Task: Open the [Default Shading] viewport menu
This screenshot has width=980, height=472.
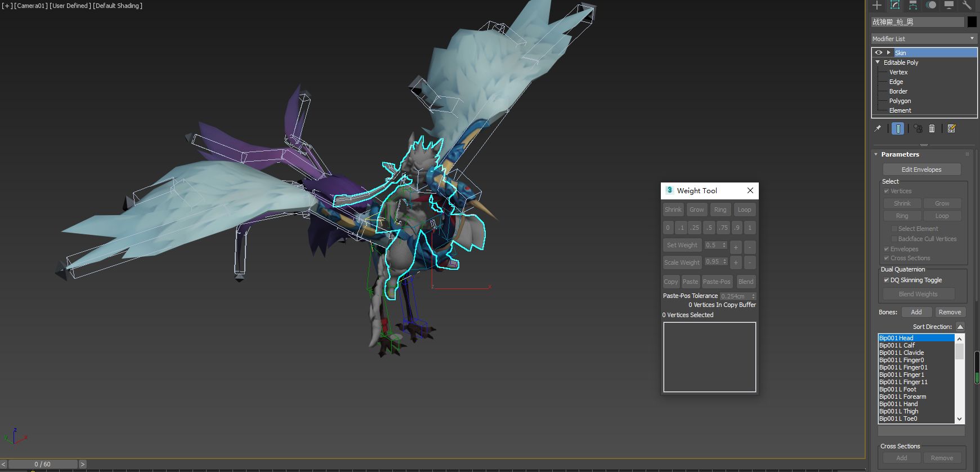Action: pos(118,6)
